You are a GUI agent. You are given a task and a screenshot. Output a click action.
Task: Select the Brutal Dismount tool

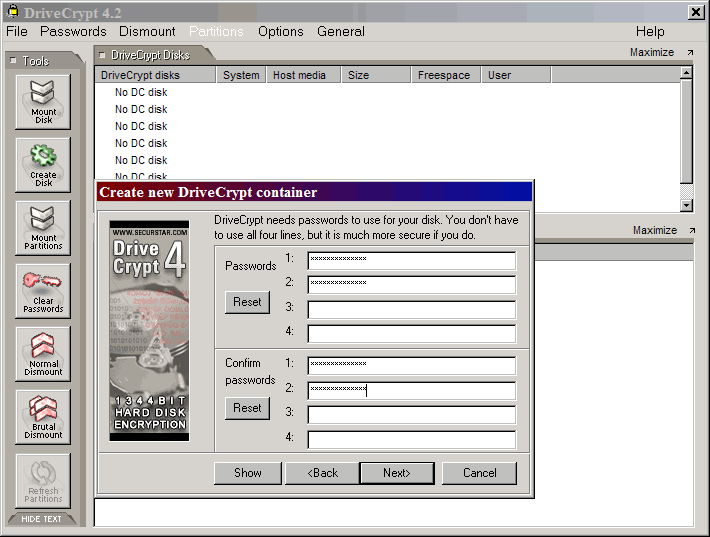43,417
